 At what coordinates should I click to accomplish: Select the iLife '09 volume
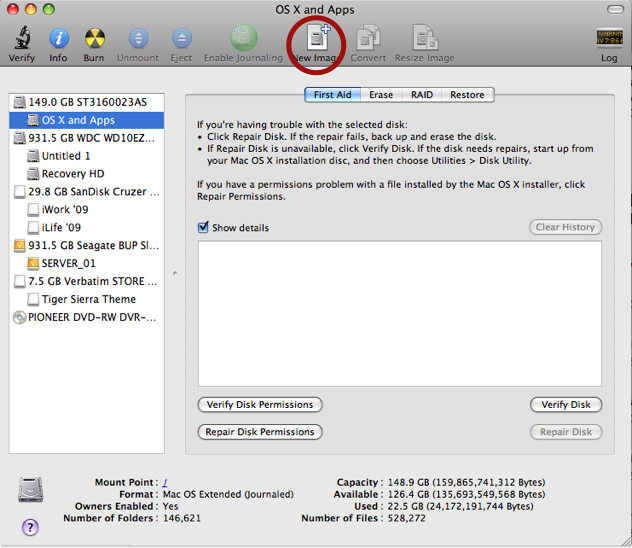87,228
